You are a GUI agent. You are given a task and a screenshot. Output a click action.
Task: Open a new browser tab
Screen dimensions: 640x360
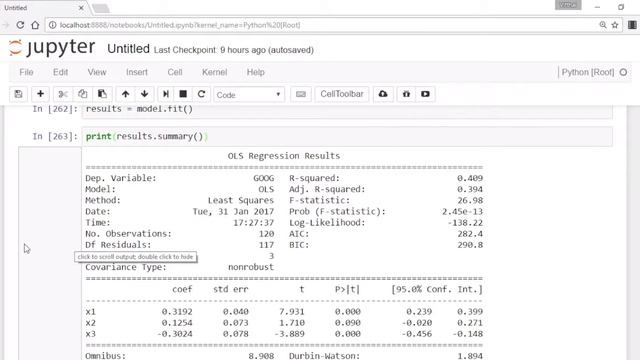click(101, 8)
